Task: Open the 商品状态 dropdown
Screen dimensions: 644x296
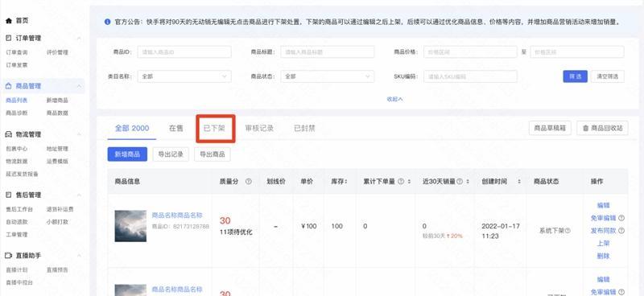Action: coord(328,76)
